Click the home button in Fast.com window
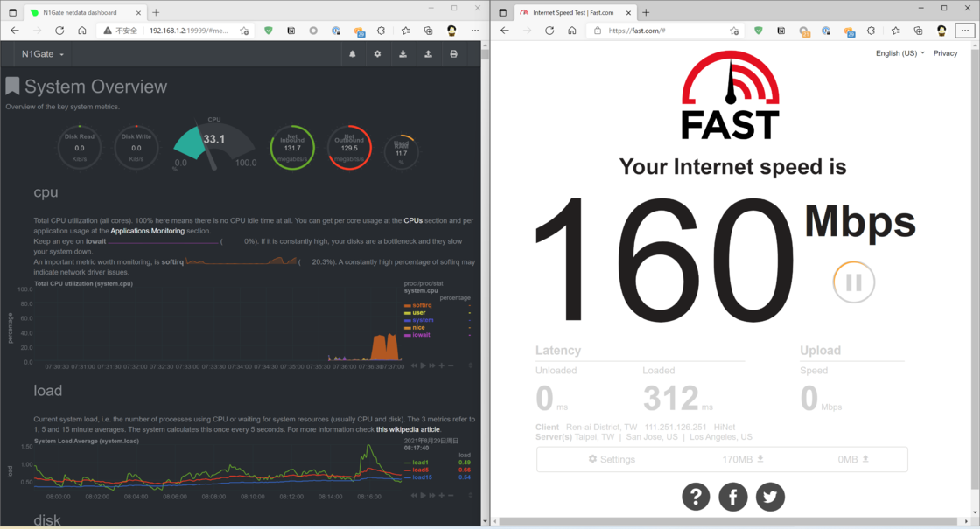This screenshot has width=980, height=529. click(x=572, y=31)
